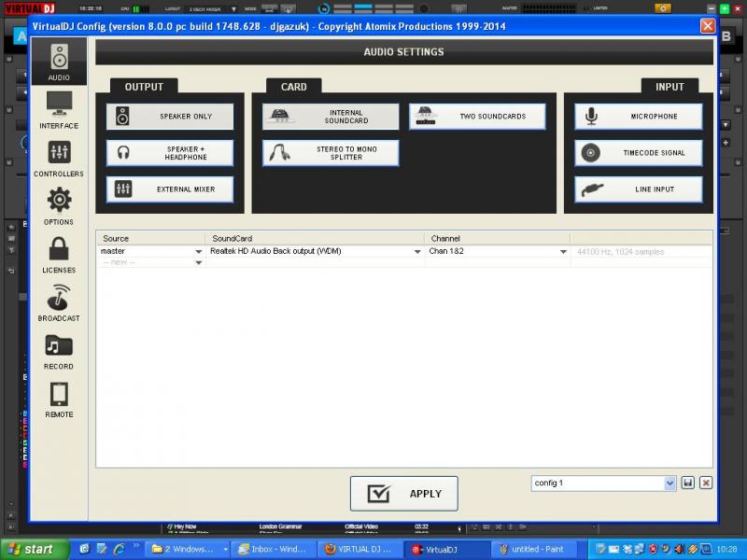Open the Licenses section
The width and height of the screenshot is (747, 560).
pos(59,255)
